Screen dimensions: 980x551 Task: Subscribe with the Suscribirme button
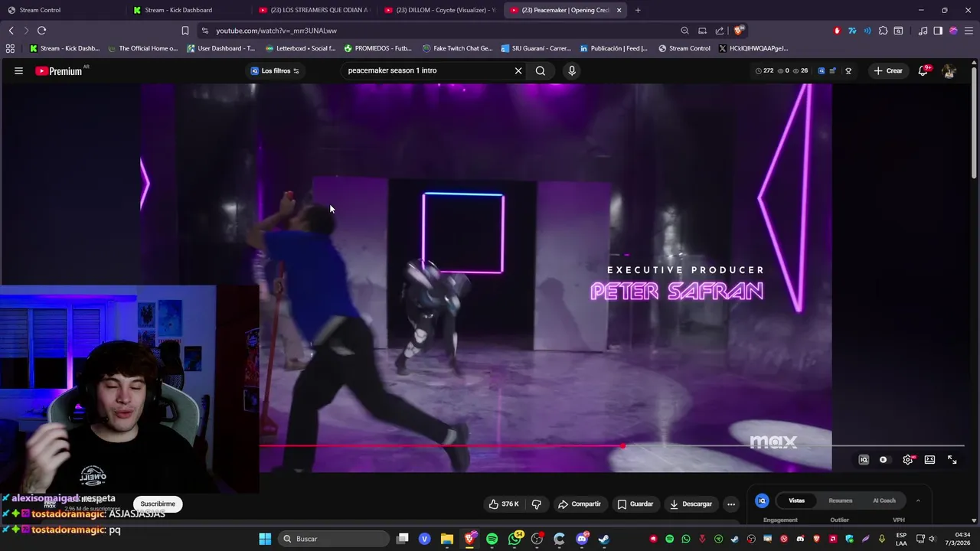pos(158,504)
